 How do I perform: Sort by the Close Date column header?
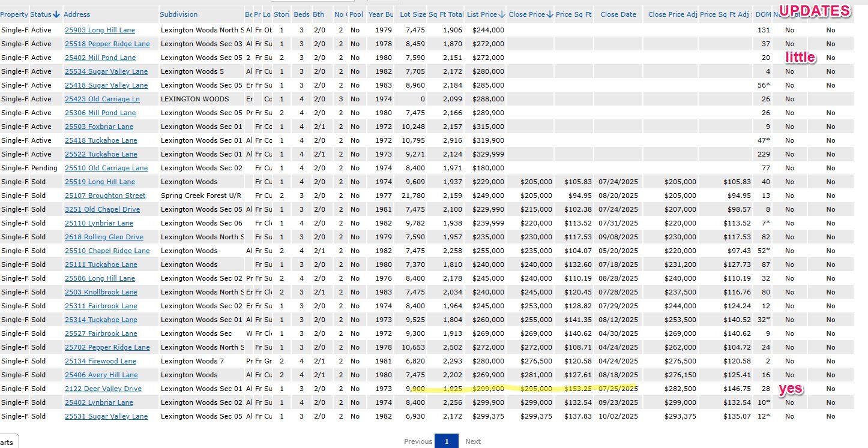[618, 14]
